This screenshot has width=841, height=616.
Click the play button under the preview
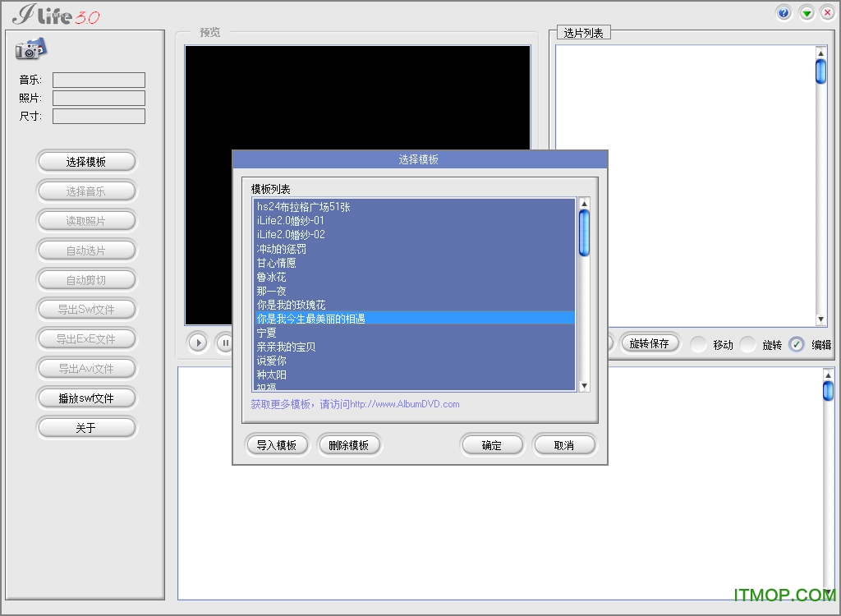click(x=198, y=342)
